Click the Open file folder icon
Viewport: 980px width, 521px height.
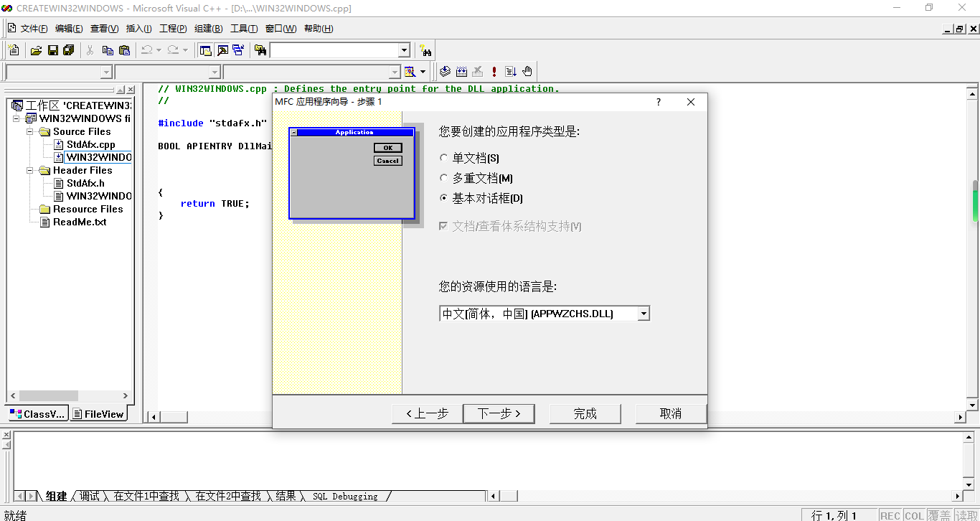coord(36,50)
